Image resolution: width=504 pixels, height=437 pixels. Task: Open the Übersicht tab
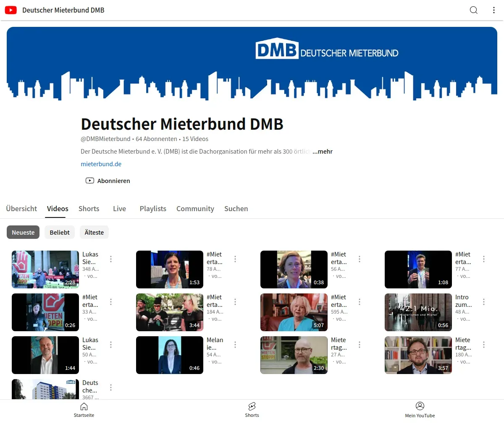pyautogui.click(x=21, y=209)
